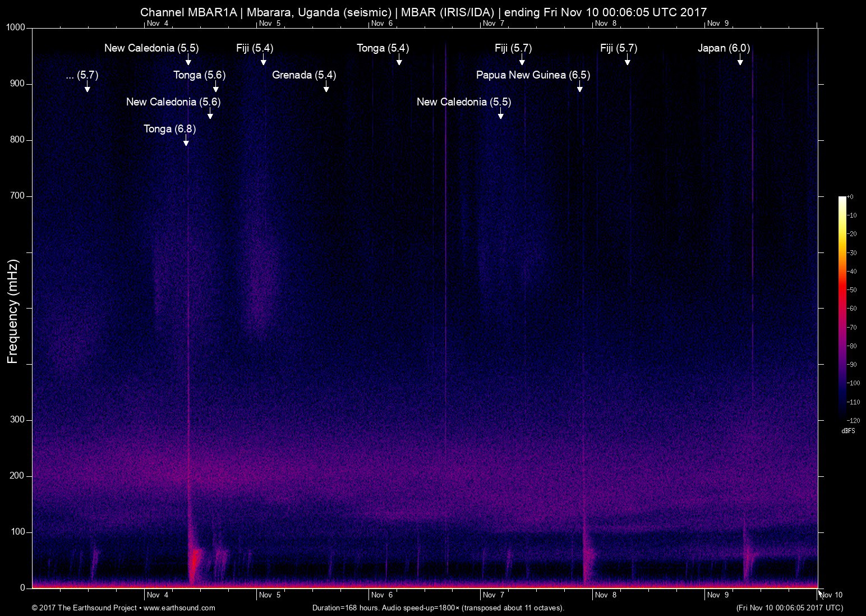This screenshot has height=616, width=866.
Task: Select the Tonga (6.8) earthquake marker arrow
Action: tap(186, 142)
